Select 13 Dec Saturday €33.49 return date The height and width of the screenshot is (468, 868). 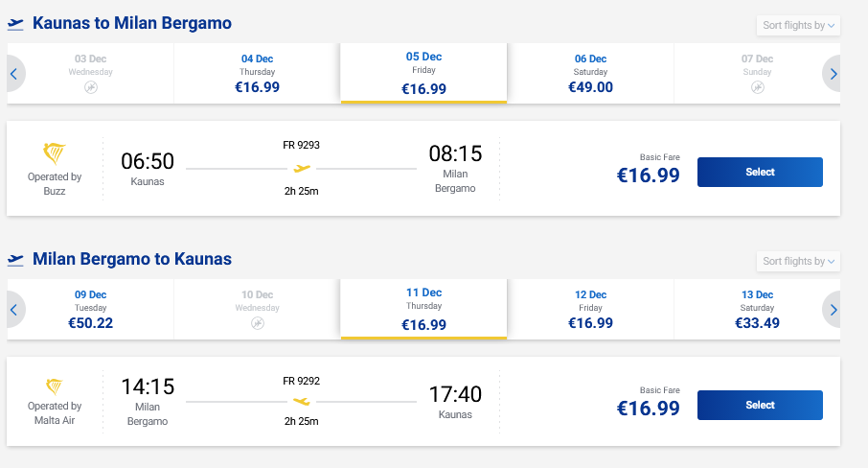pos(757,309)
